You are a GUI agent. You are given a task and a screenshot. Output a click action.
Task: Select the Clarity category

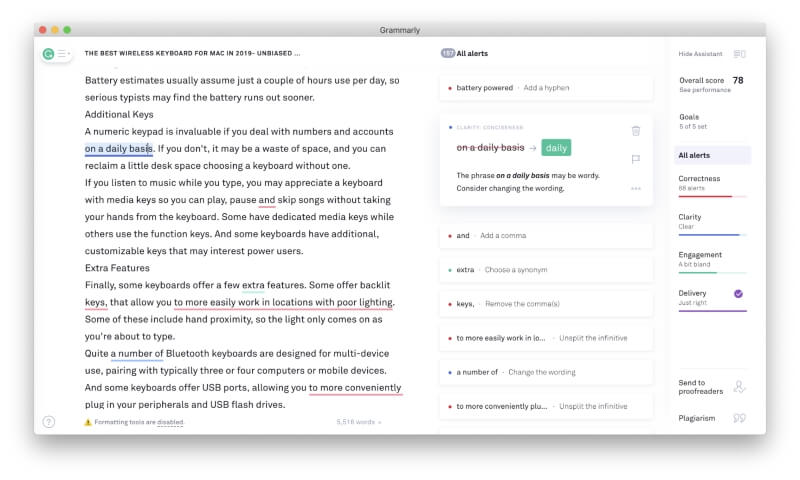pos(712,222)
